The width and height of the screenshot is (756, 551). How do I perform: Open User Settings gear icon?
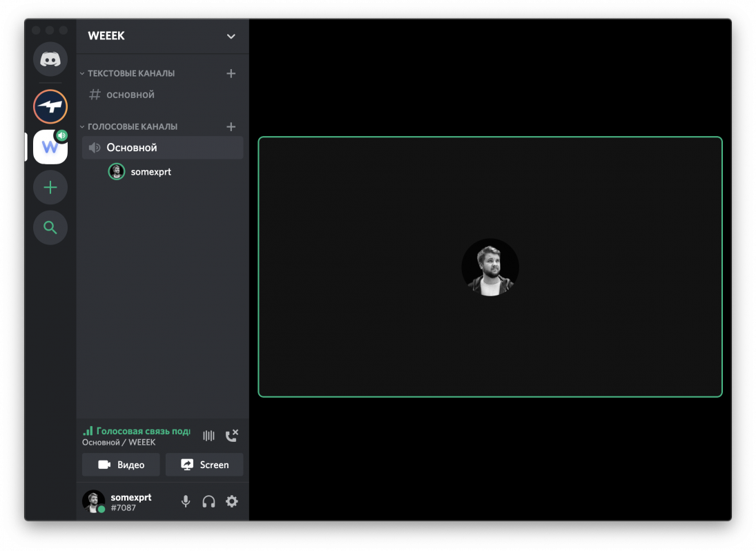click(232, 502)
